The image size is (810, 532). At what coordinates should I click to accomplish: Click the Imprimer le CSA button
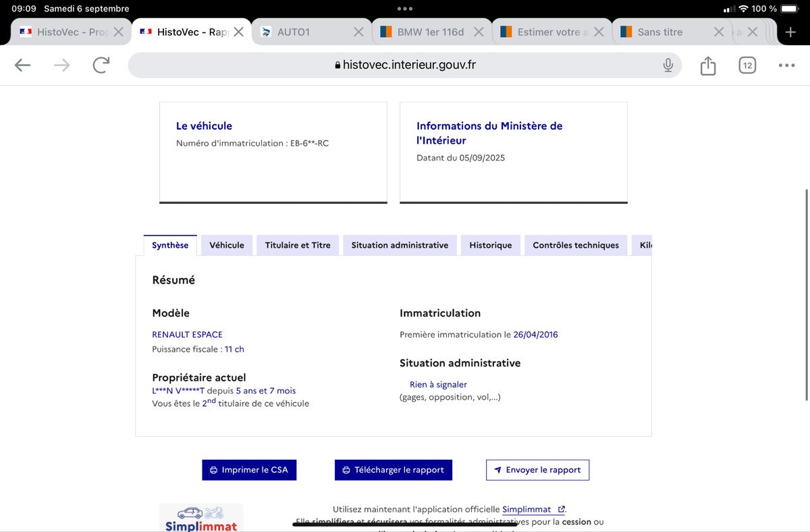tap(249, 470)
